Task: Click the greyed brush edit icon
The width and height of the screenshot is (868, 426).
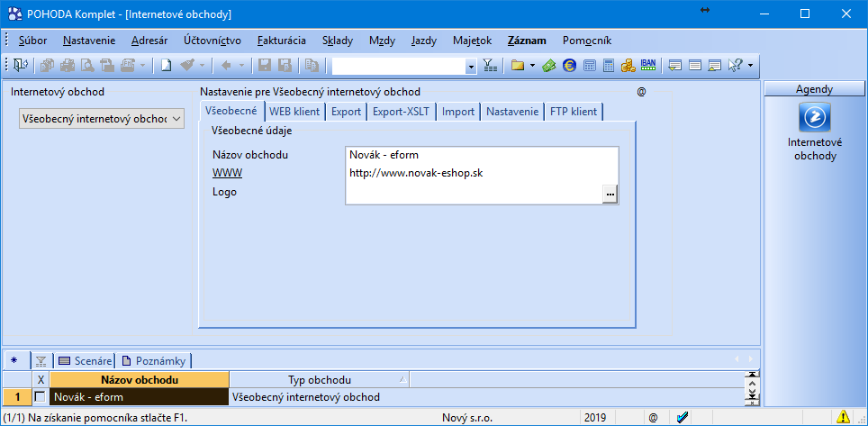Action: click(x=187, y=66)
